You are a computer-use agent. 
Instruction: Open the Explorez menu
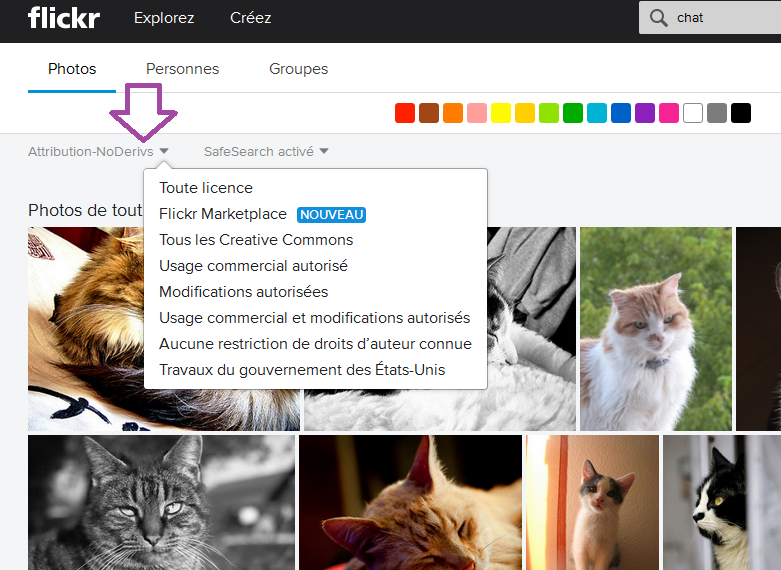164,18
